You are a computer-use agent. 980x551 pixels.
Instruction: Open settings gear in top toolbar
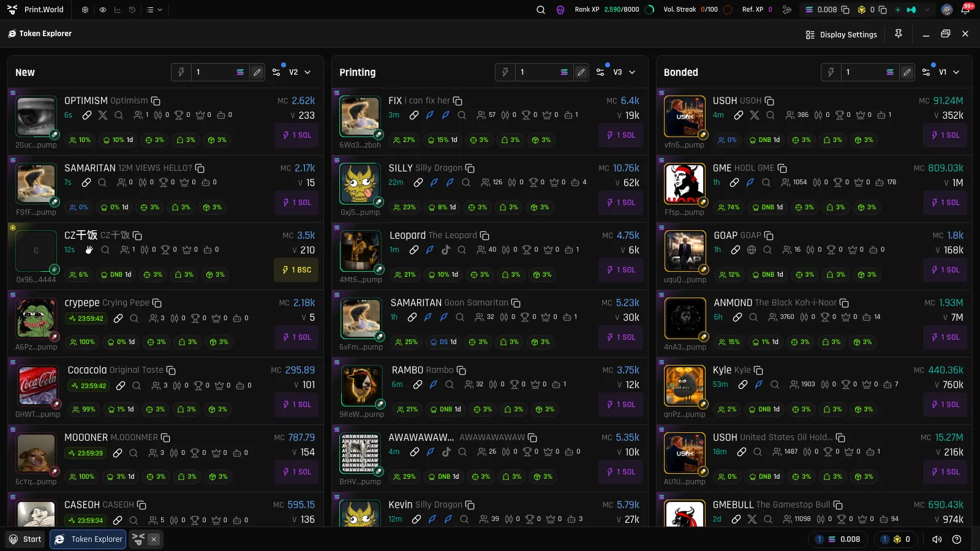tap(85, 10)
